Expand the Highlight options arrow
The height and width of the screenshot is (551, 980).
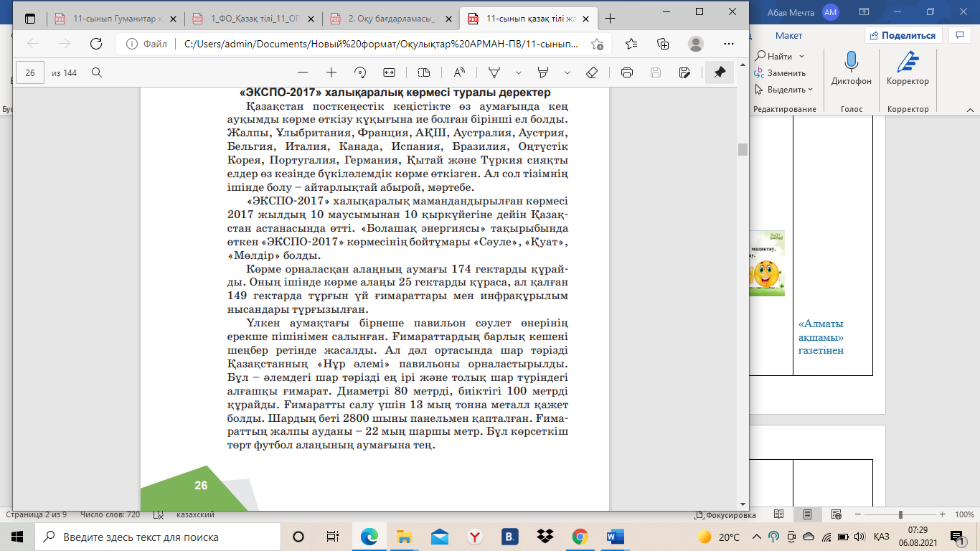[567, 72]
